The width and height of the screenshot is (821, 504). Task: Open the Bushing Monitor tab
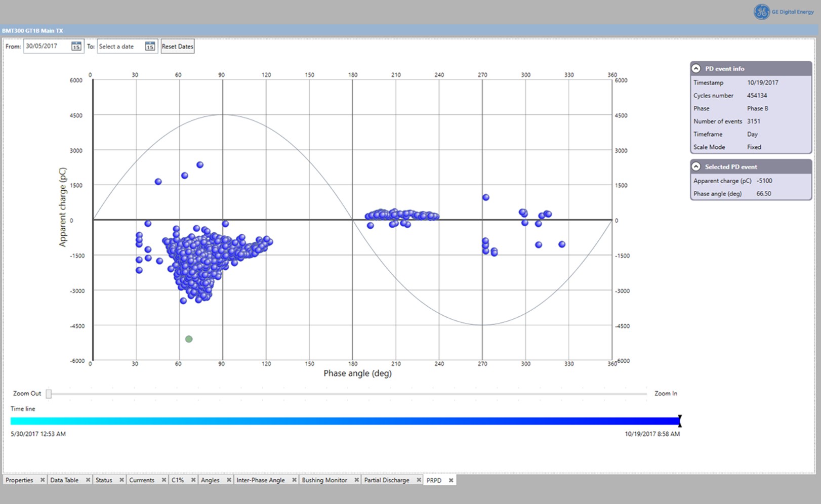[x=324, y=480]
